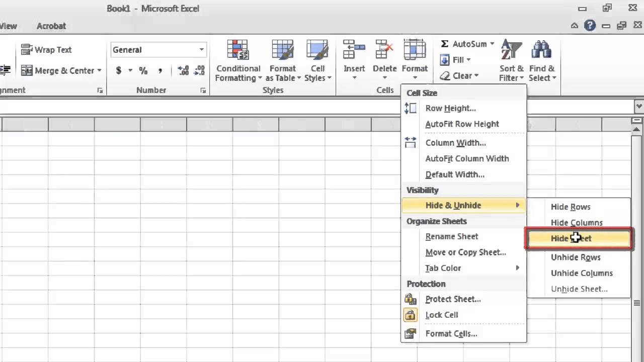Use the Clear command
Viewport: 644px width, 362px height.
pos(459,75)
